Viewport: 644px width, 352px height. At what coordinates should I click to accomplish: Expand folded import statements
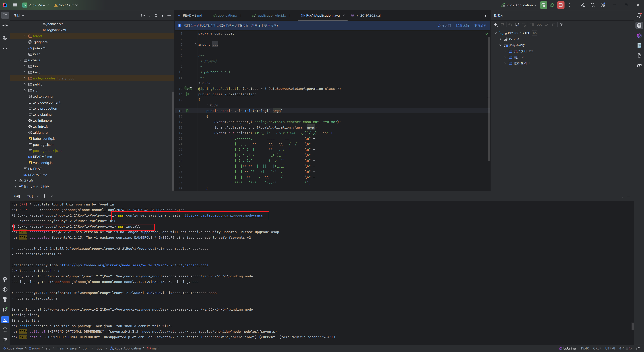(196, 44)
